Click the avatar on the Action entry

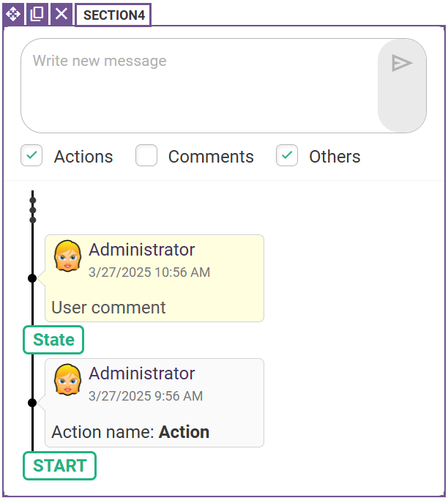coord(67,379)
